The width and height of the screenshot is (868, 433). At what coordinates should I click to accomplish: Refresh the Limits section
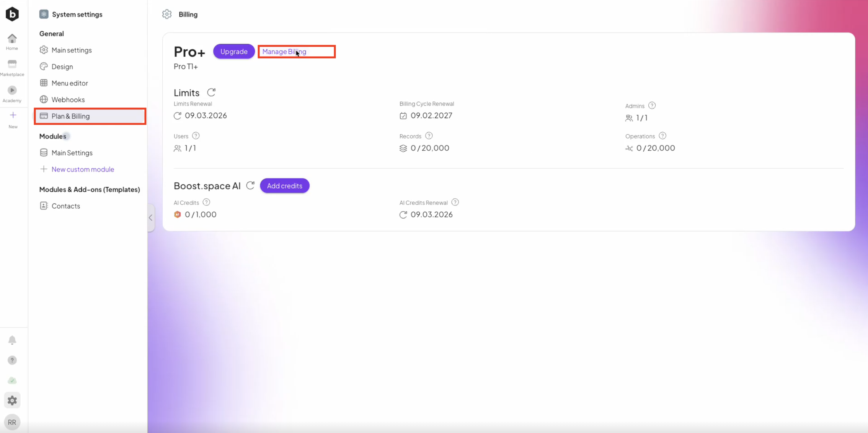[x=211, y=92]
